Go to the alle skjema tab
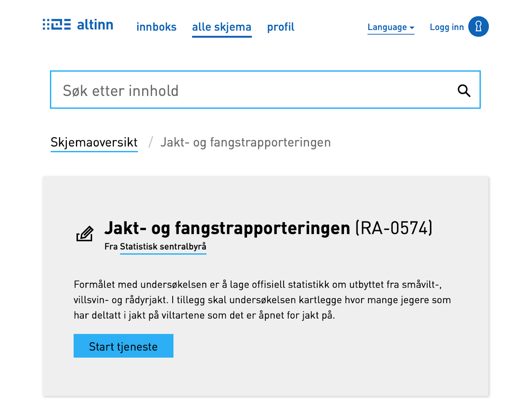532x412 pixels. [222, 27]
